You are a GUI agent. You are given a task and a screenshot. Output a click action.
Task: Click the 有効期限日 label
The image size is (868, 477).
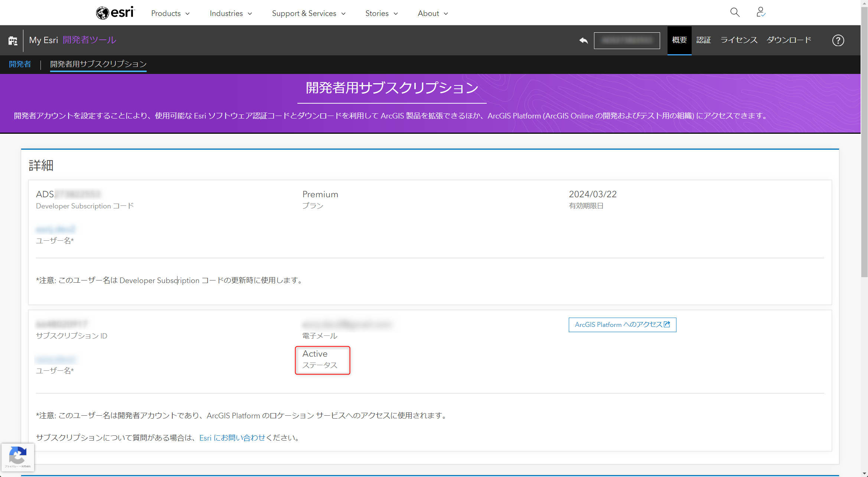586,206
